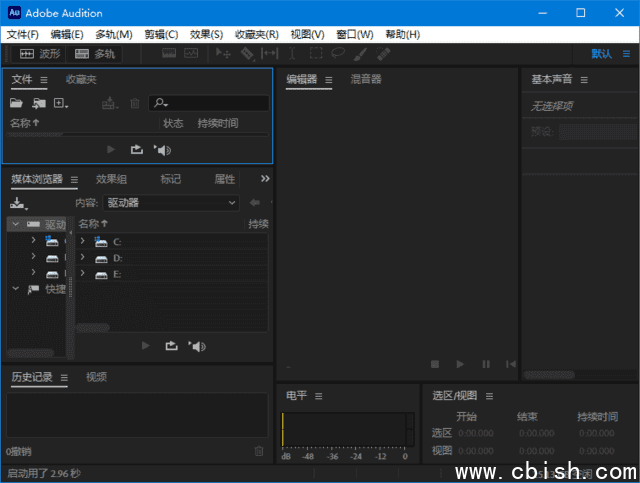
Task: Switch to 混音器 tab
Action: click(x=366, y=79)
